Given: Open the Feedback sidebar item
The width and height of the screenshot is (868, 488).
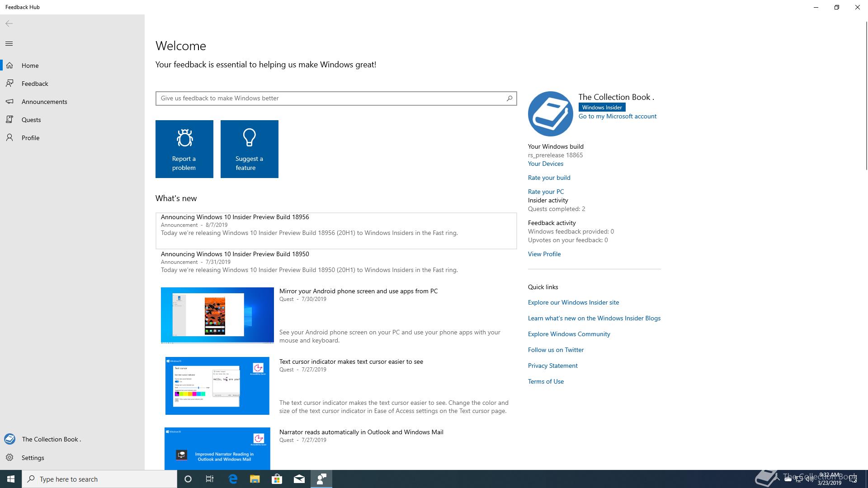Looking at the screenshot, I should 72,84.
